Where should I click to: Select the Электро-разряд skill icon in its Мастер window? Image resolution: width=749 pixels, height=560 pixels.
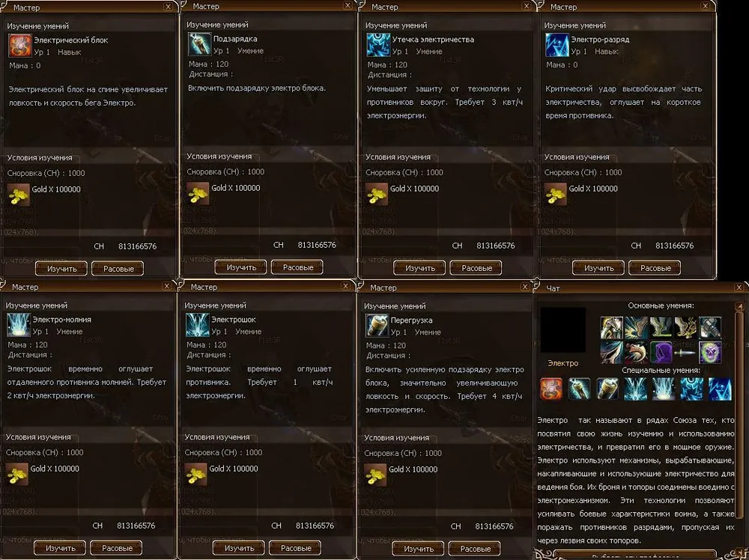(x=557, y=45)
